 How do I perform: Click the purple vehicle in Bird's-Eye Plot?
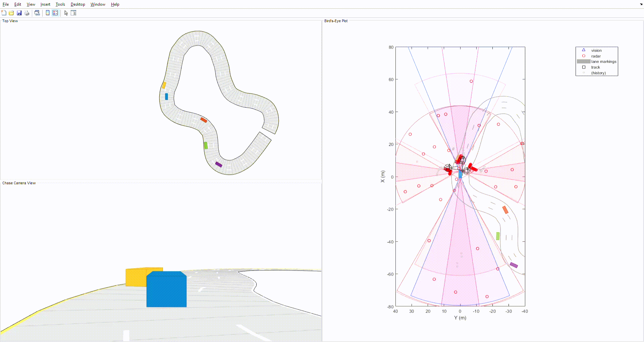514,265
